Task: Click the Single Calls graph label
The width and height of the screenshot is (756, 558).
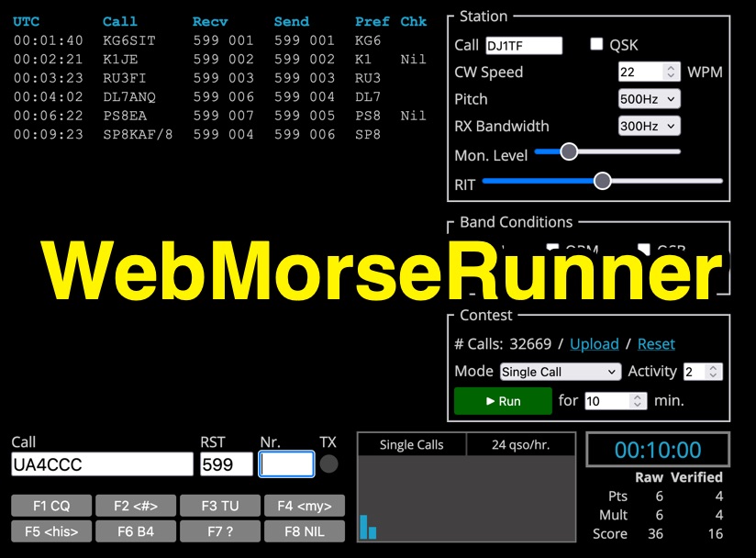Action: tap(411, 445)
